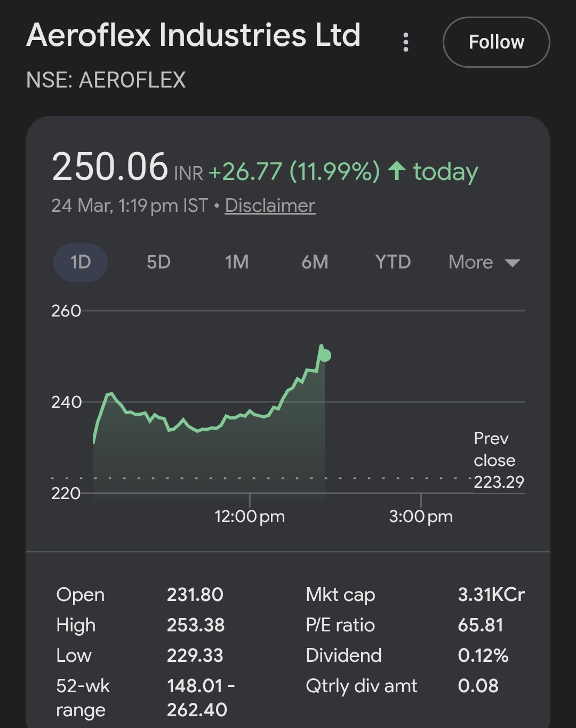Switch chart to 1M range
This screenshot has width=576, height=728.
click(x=237, y=262)
